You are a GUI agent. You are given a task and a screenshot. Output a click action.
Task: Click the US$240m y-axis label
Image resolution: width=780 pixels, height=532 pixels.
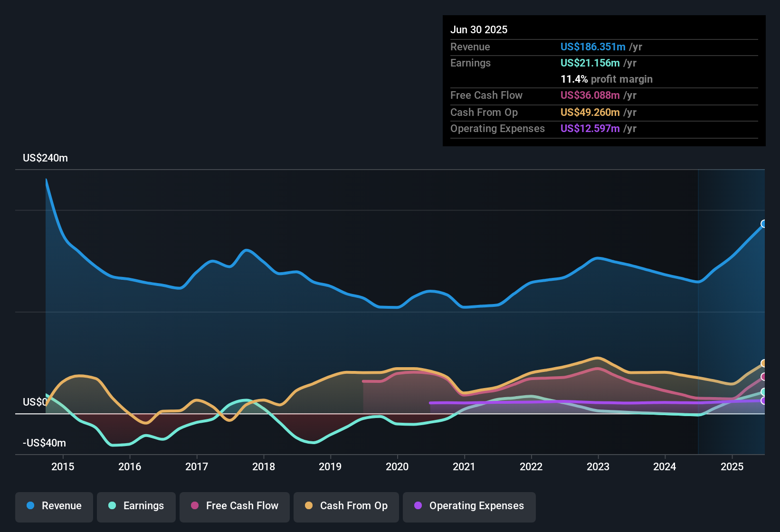[45, 158]
